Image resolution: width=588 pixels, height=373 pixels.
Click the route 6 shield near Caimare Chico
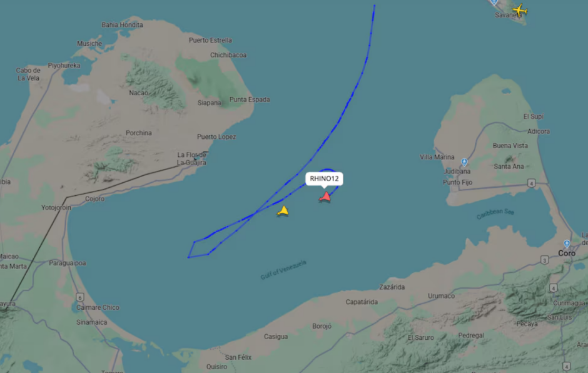tap(80, 297)
